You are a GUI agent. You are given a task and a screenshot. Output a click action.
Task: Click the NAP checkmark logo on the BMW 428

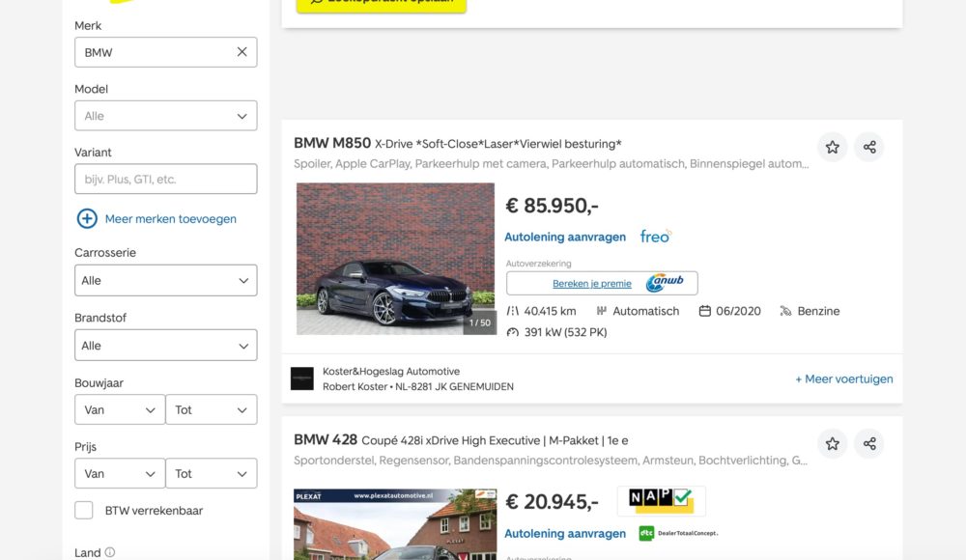point(664,500)
